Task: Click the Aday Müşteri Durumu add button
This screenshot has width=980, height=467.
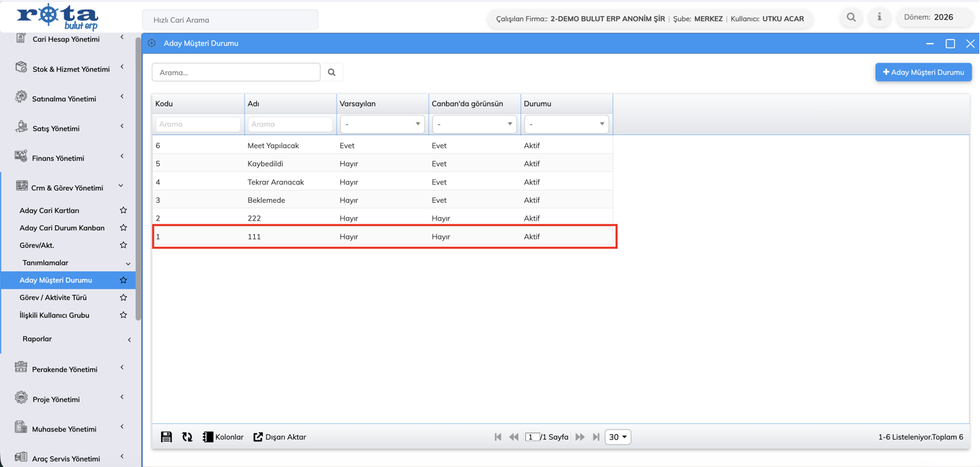Action: (923, 72)
